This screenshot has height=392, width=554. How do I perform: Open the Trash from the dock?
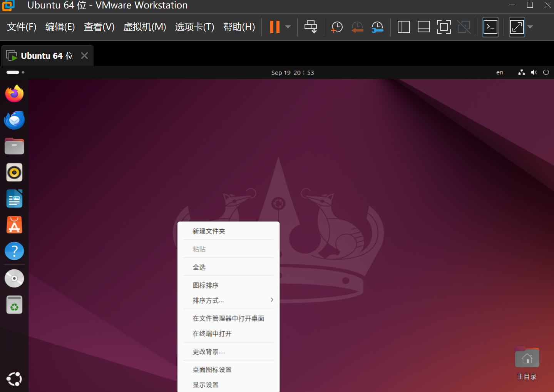point(14,304)
